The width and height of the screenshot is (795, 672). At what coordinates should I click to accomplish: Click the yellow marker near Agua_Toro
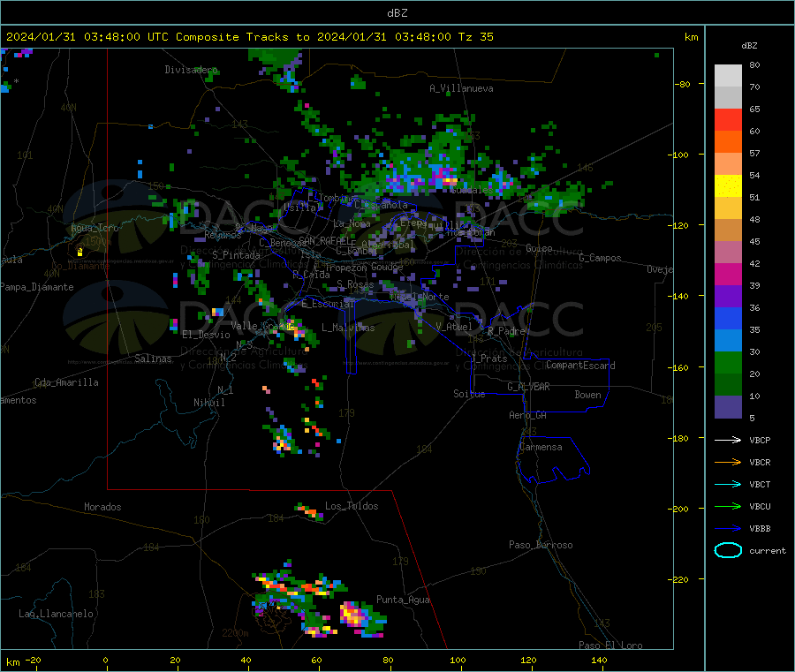pos(79,252)
